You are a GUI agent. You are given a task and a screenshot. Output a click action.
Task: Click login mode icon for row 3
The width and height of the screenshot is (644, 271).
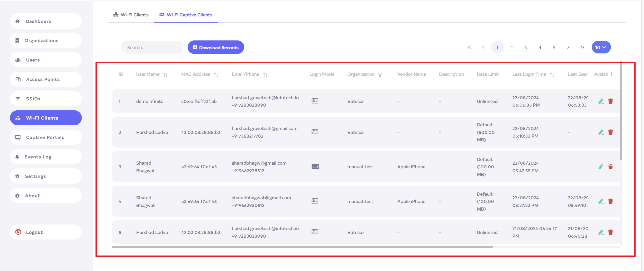pyautogui.click(x=315, y=166)
